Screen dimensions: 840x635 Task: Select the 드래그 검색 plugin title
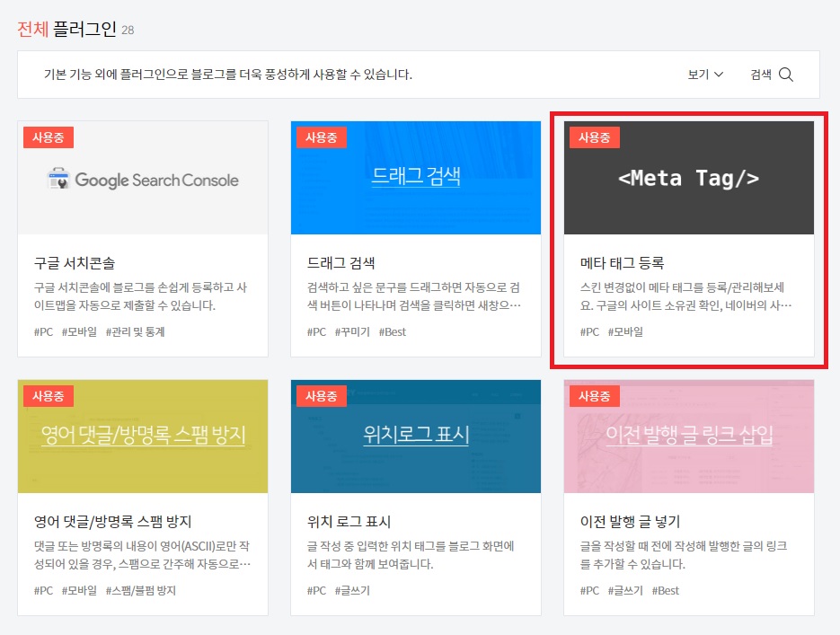click(340, 263)
